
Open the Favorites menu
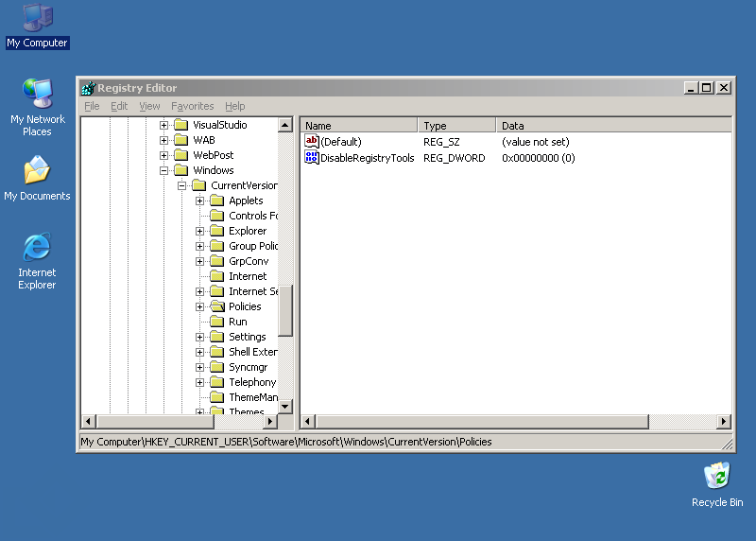(x=193, y=106)
